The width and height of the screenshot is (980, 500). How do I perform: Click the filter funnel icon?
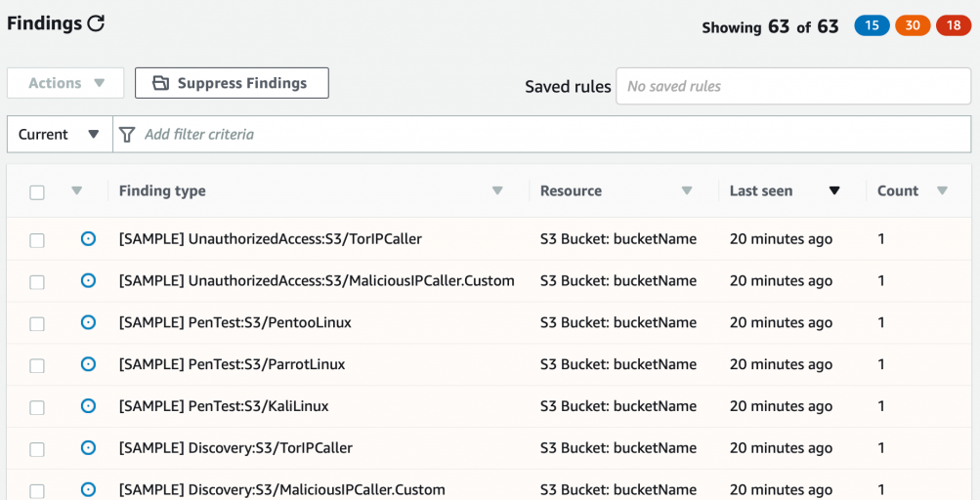coord(127,135)
